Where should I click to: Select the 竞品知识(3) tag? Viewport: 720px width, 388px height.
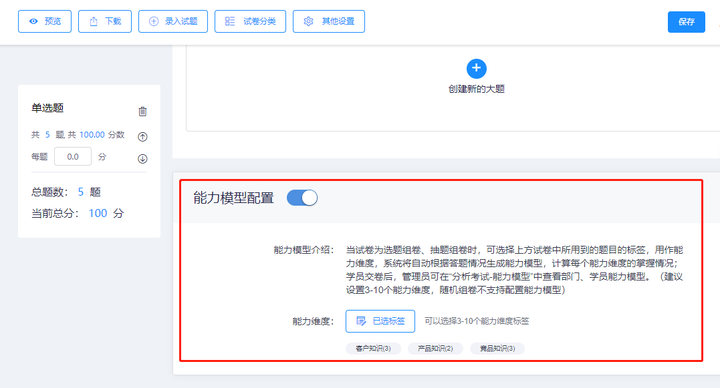tap(497, 349)
